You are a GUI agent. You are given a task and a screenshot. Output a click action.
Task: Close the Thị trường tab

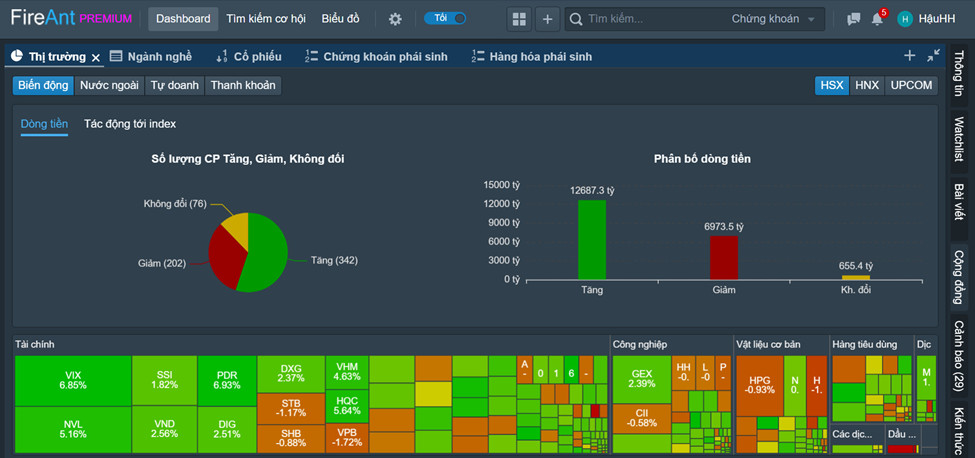[96, 58]
